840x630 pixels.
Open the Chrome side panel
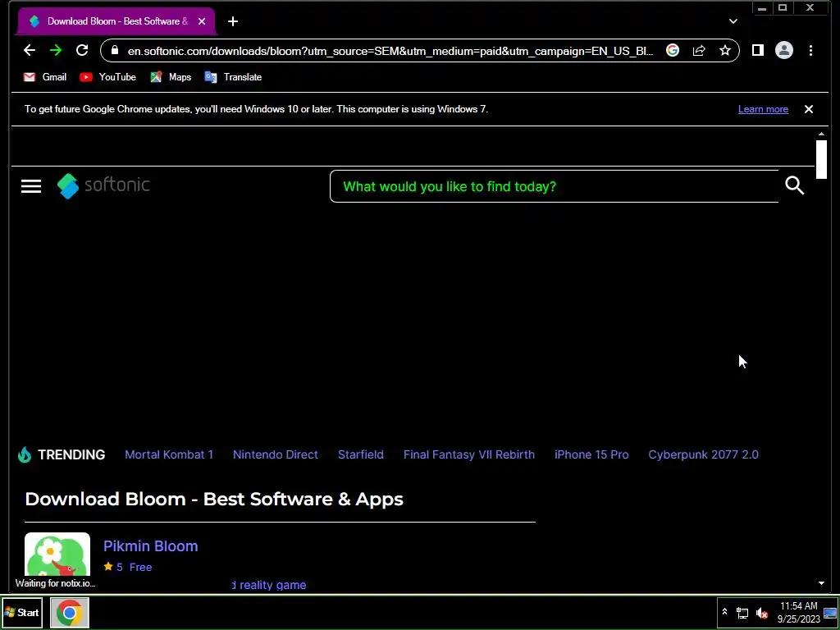point(757,50)
